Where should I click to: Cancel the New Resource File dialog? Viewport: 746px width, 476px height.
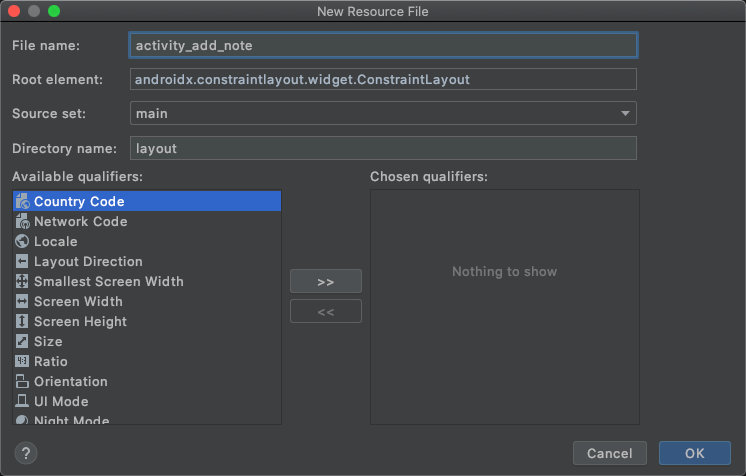(609, 453)
